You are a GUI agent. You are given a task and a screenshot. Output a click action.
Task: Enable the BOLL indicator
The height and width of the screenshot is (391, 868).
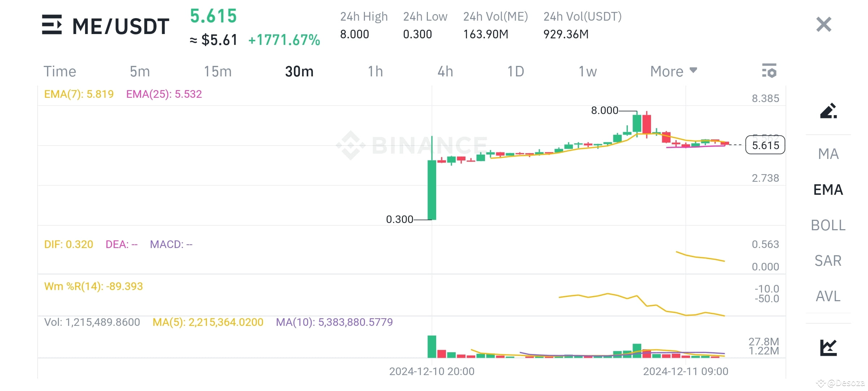[x=828, y=225]
